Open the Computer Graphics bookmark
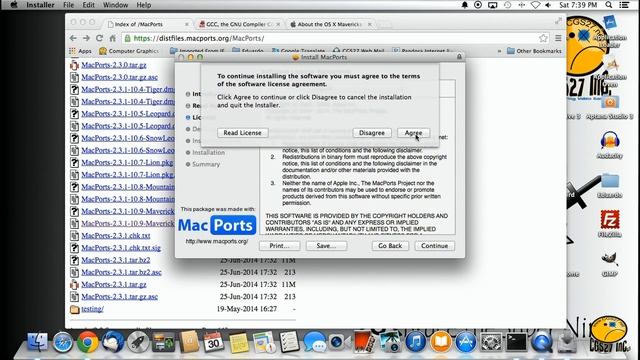The height and width of the screenshot is (360, 640). [129, 51]
